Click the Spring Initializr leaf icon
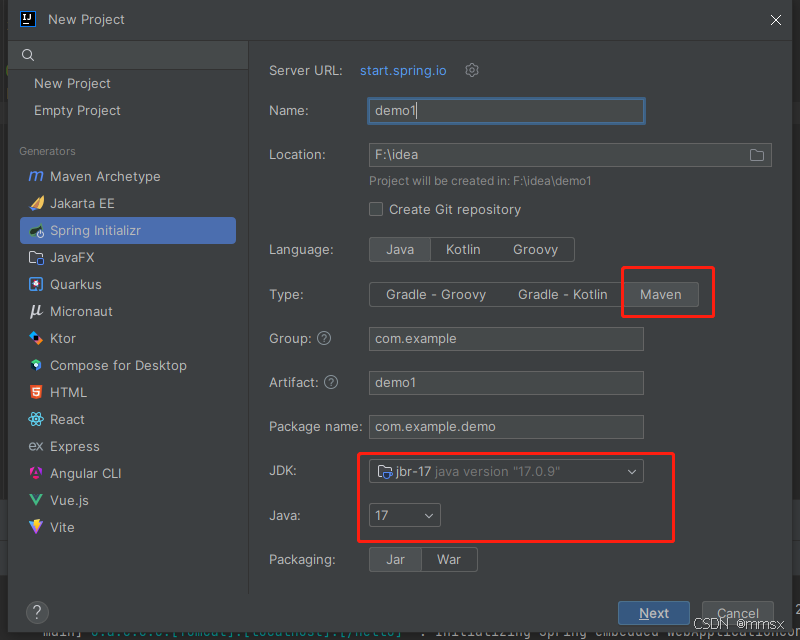This screenshot has width=800, height=640. (x=36, y=231)
